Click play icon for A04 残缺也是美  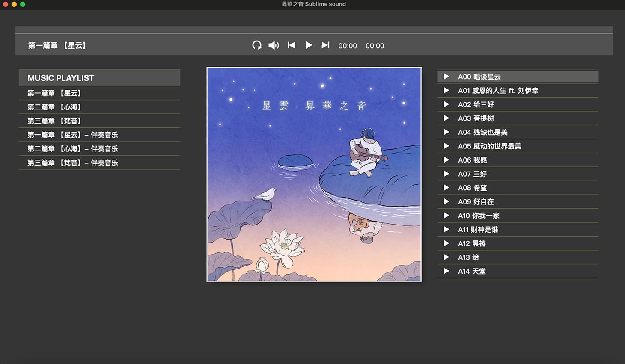click(446, 132)
